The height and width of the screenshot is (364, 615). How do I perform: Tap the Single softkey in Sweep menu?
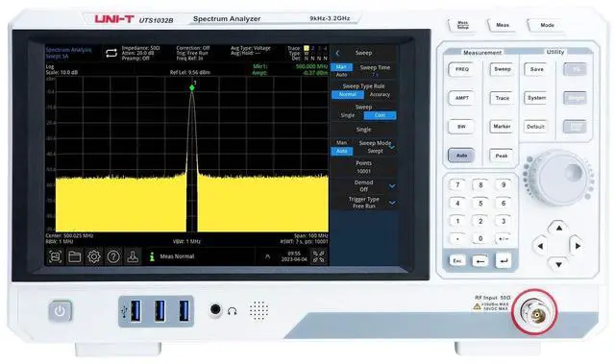[363, 130]
